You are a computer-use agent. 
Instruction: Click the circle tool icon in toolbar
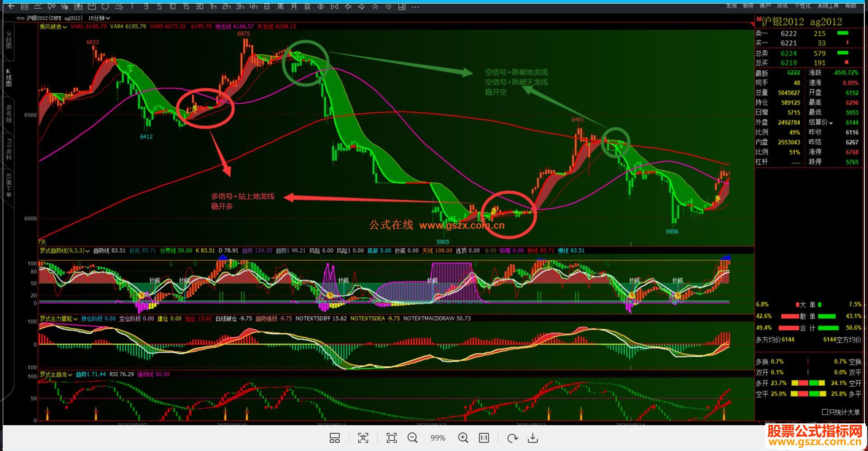click(105, 6)
